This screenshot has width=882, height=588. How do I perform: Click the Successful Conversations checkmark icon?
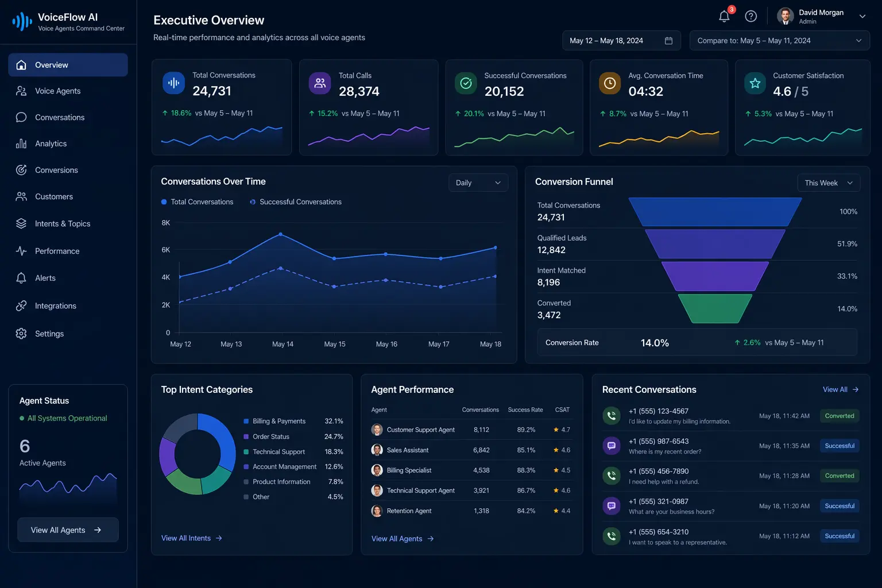(466, 83)
